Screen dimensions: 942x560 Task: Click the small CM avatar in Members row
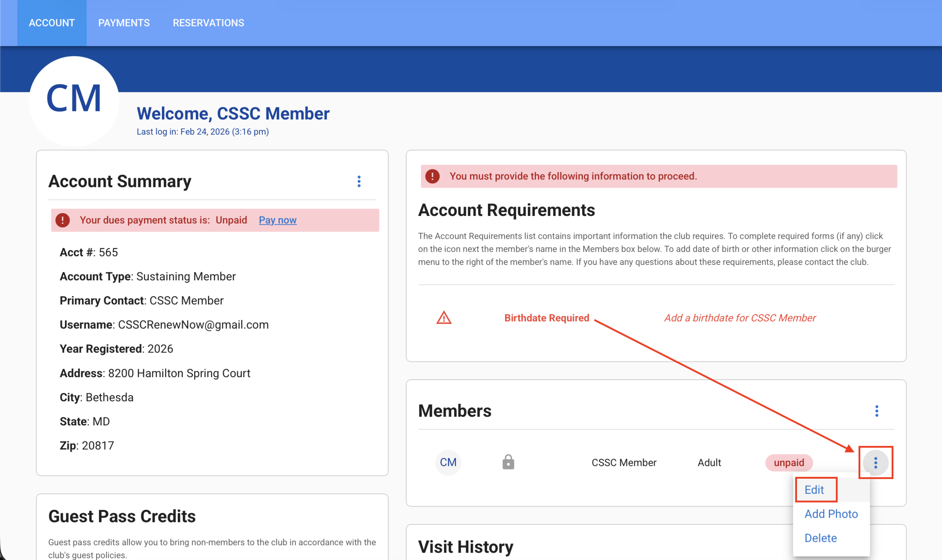(x=448, y=462)
